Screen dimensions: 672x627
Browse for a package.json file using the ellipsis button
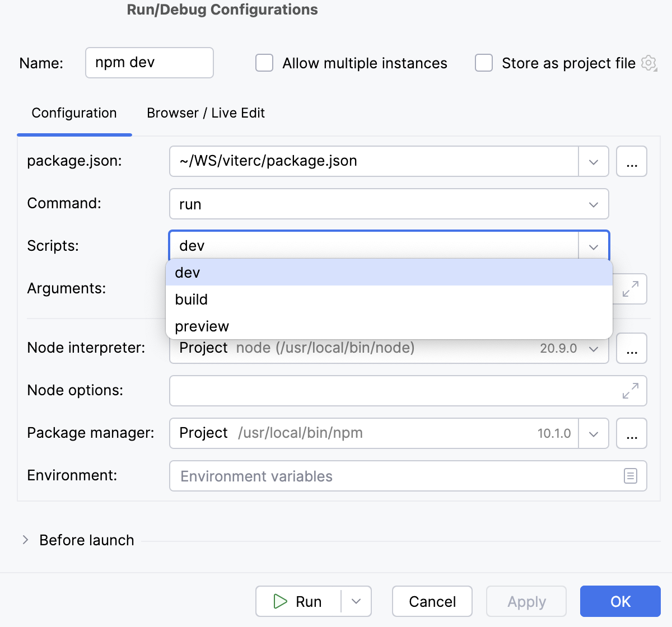pos(632,161)
